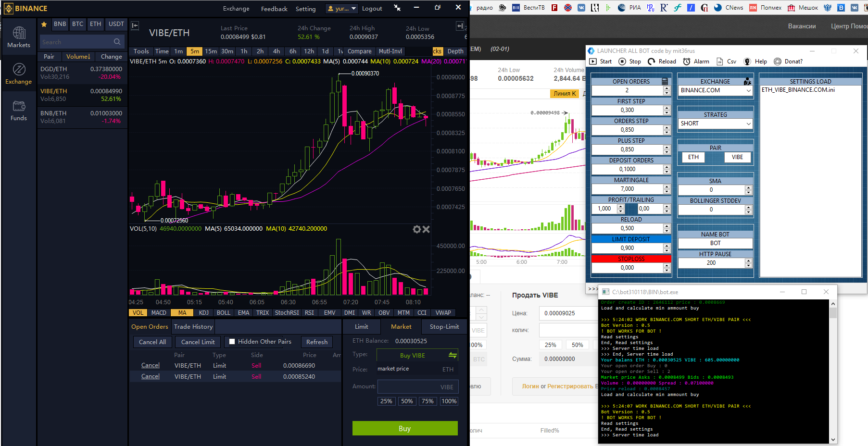This screenshot has height=446, width=868.
Task: Open the Markets section in Binance sidebar
Action: tap(19, 37)
